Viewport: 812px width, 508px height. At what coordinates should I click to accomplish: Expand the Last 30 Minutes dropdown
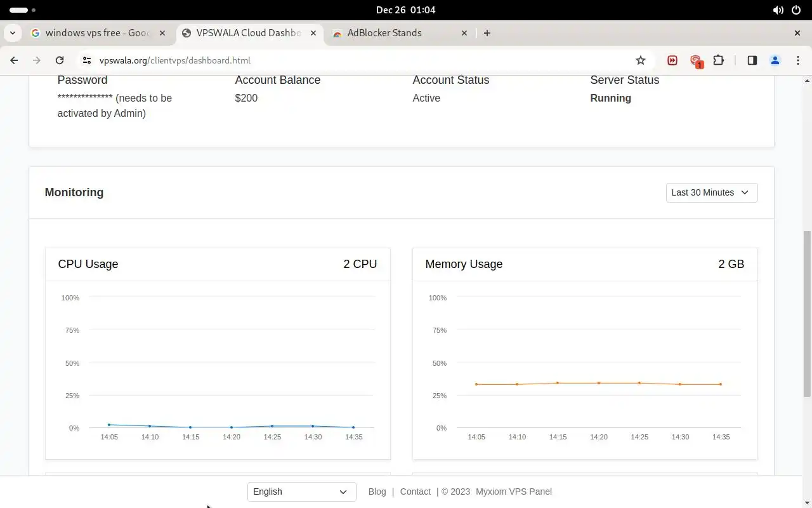pyautogui.click(x=711, y=192)
